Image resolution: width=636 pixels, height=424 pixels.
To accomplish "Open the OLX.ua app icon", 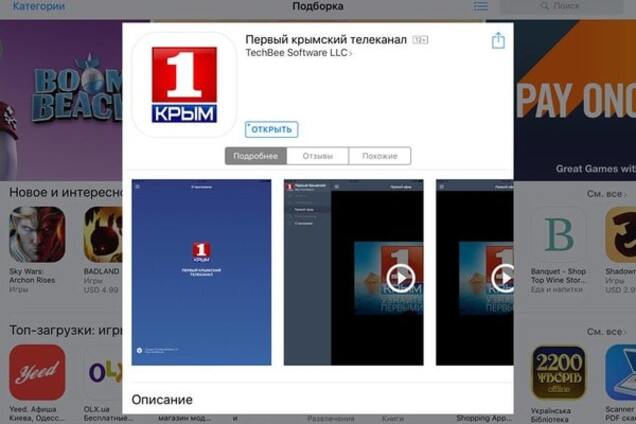I will (x=103, y=372).
